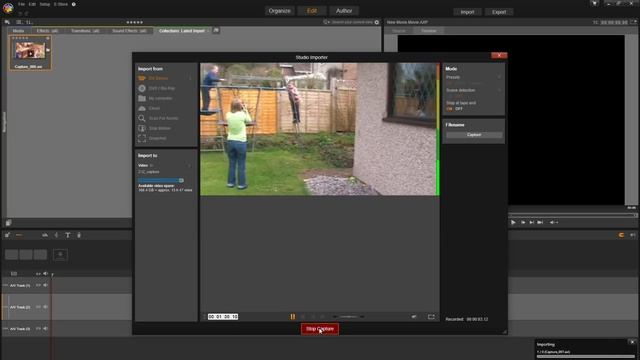Mute audio on A/V Track (3)
Image resolution: width=640 pixels, height=360 pixels.
click(45, 329)
